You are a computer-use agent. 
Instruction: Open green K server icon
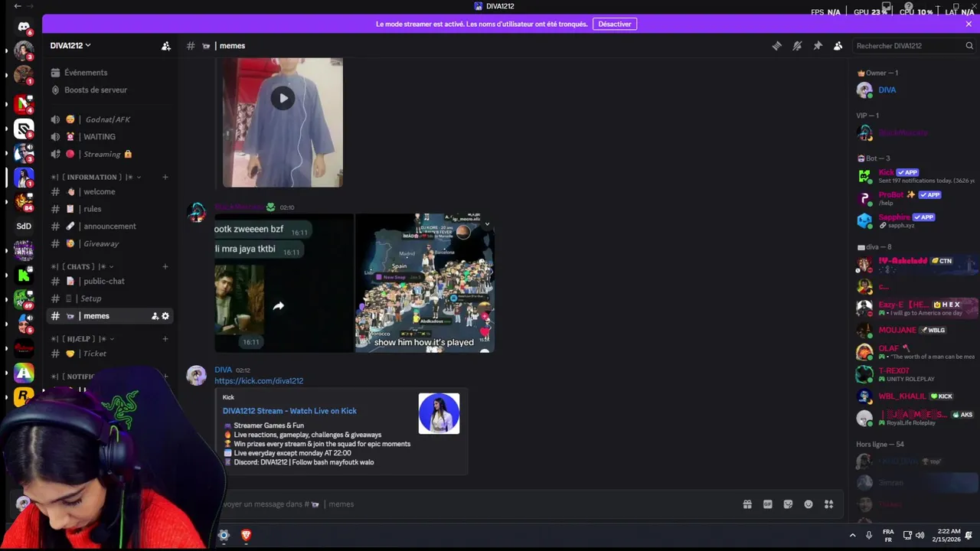point(24,275)
